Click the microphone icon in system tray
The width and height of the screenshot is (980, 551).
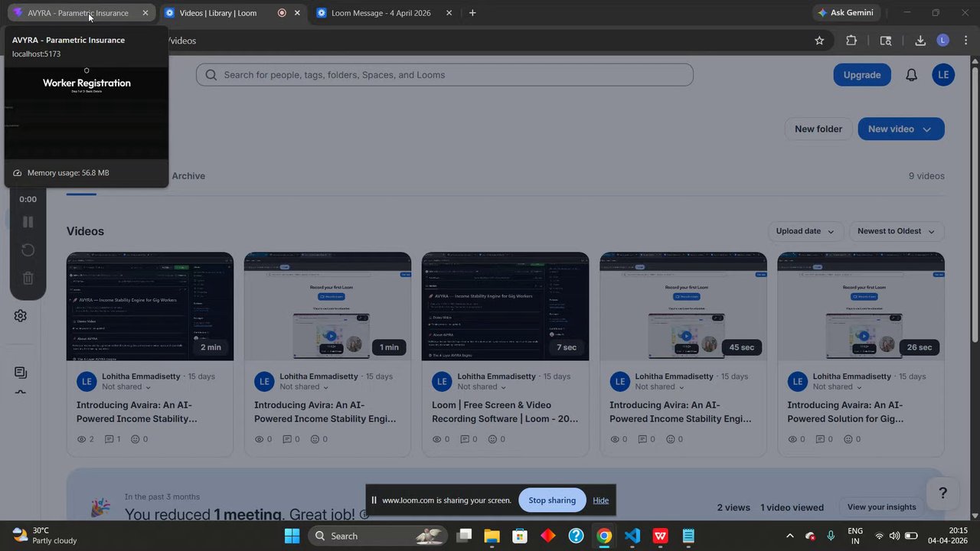(831, 536)
